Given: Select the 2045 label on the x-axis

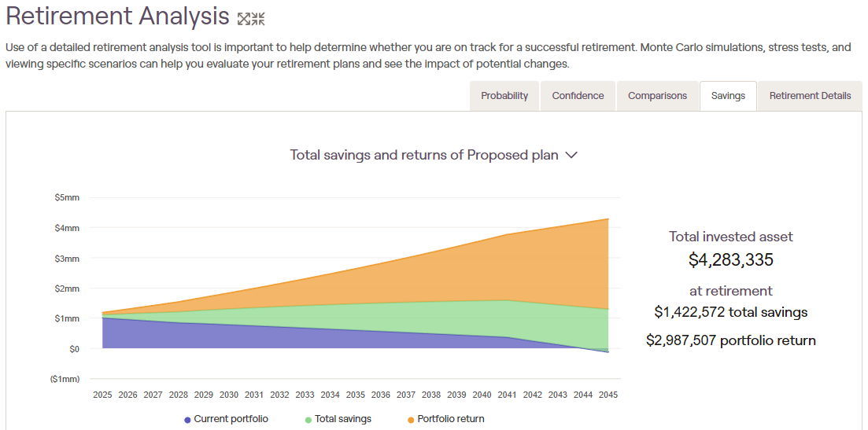Looking at the screenshot, I should tap(608, 395).
